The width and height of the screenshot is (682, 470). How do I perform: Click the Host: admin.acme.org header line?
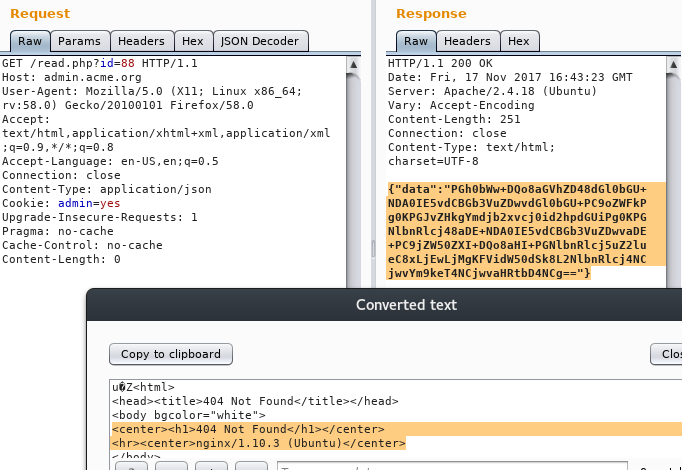pyautogui.click(x=72, y=77)
